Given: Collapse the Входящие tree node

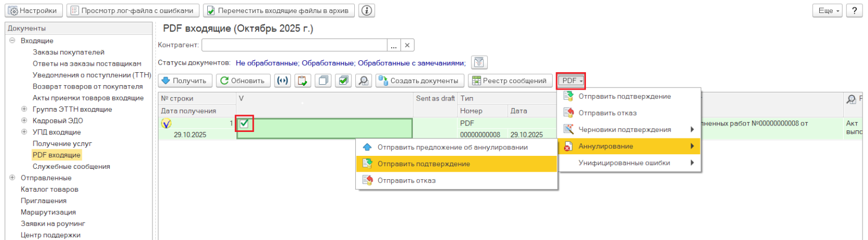Looking at the screenshot, I should (12, 41).
